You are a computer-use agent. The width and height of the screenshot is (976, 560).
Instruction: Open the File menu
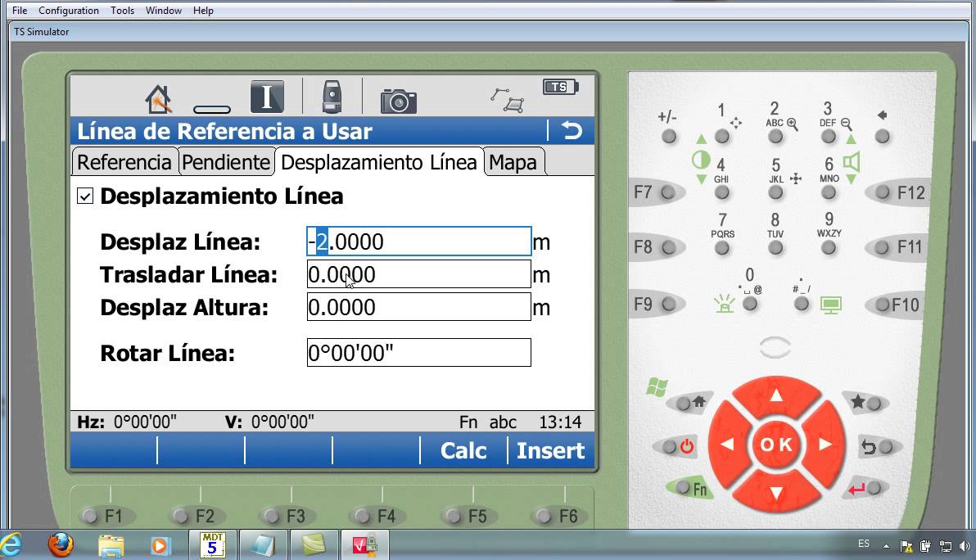pyautogui.click(x=20, y=11)
